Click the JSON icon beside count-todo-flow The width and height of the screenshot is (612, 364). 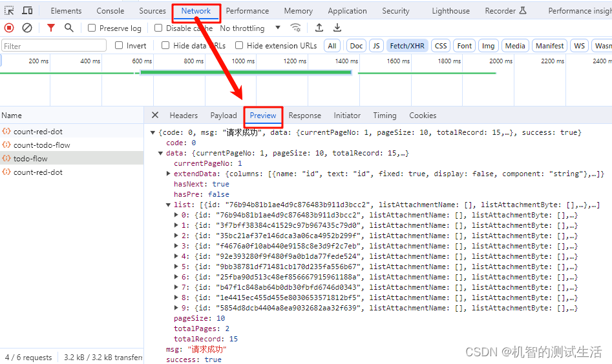coord(6,145)
